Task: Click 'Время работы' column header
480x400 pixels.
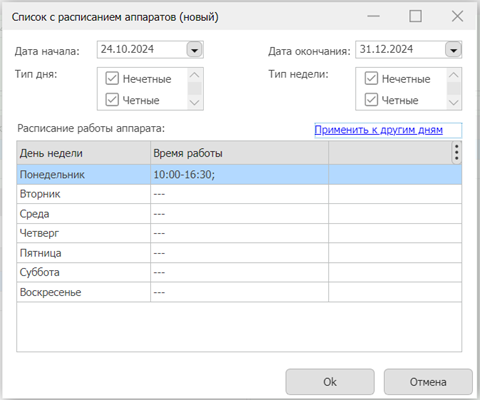Action: (x=239, y=153)
